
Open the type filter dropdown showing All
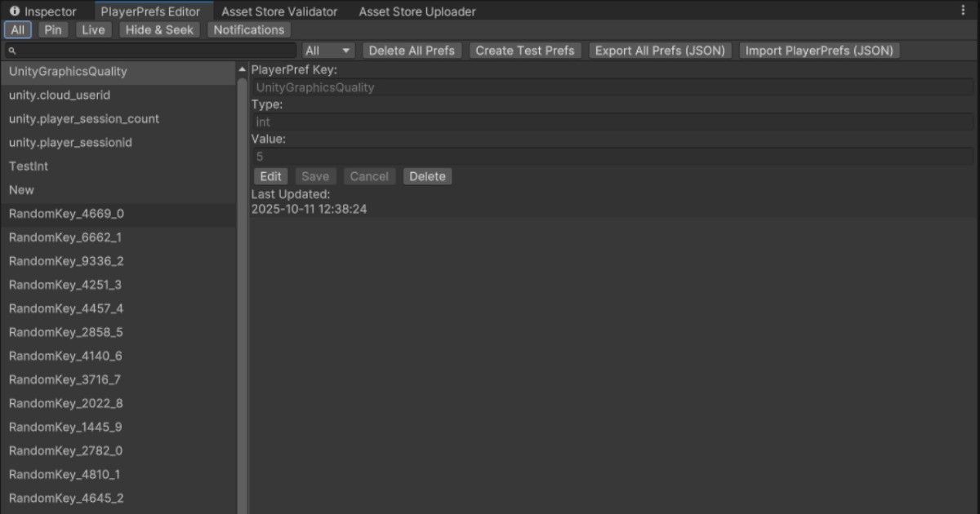(x=327, y=50)
